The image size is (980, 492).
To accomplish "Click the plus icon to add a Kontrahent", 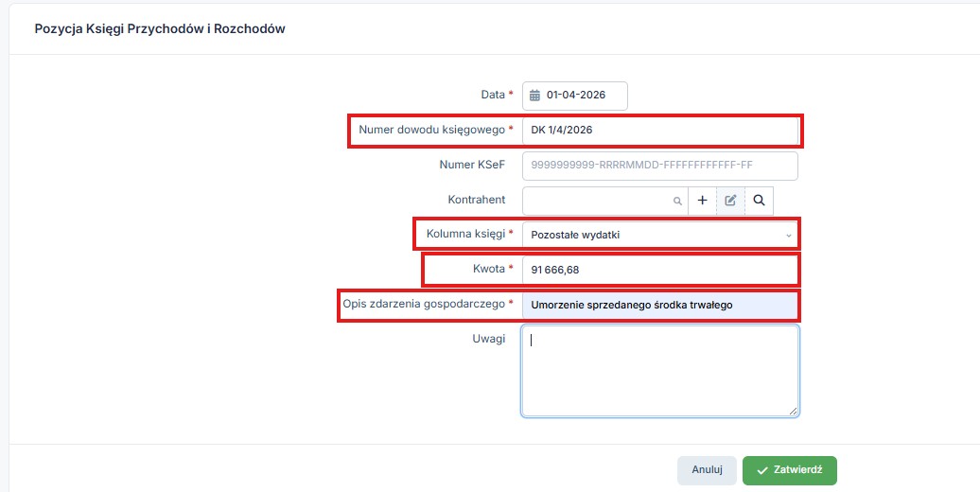I will pos(702,201).
